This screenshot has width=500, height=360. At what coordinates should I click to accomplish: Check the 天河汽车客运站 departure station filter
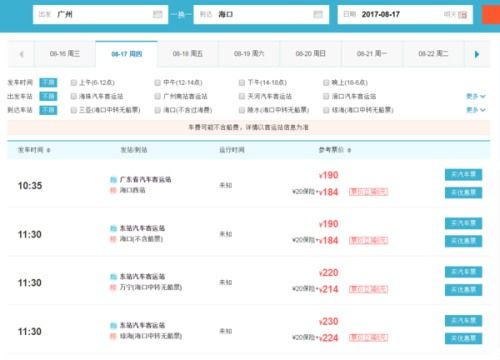(242, 96)
